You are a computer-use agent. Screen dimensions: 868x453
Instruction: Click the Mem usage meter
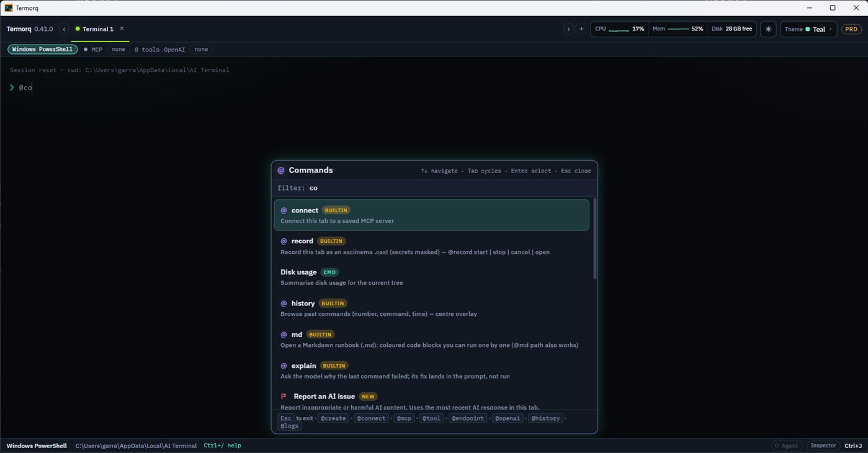[678, 29]
